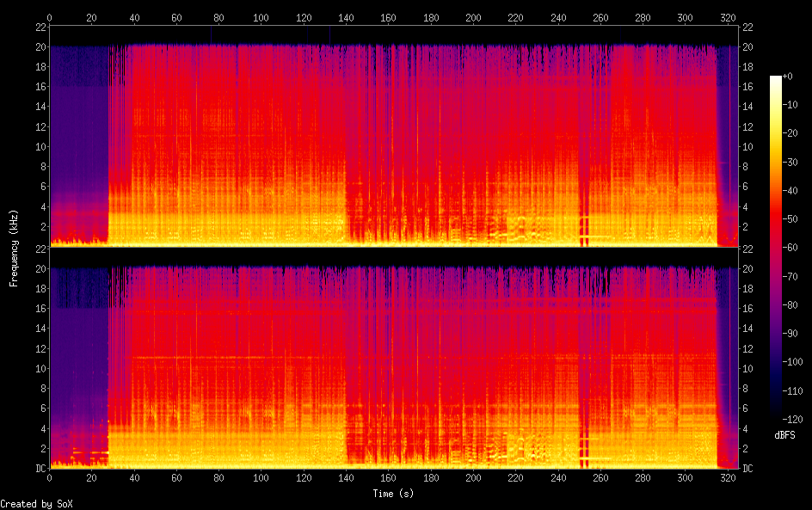Click the '-80' color scale label
812x510 pixels.
790,305
